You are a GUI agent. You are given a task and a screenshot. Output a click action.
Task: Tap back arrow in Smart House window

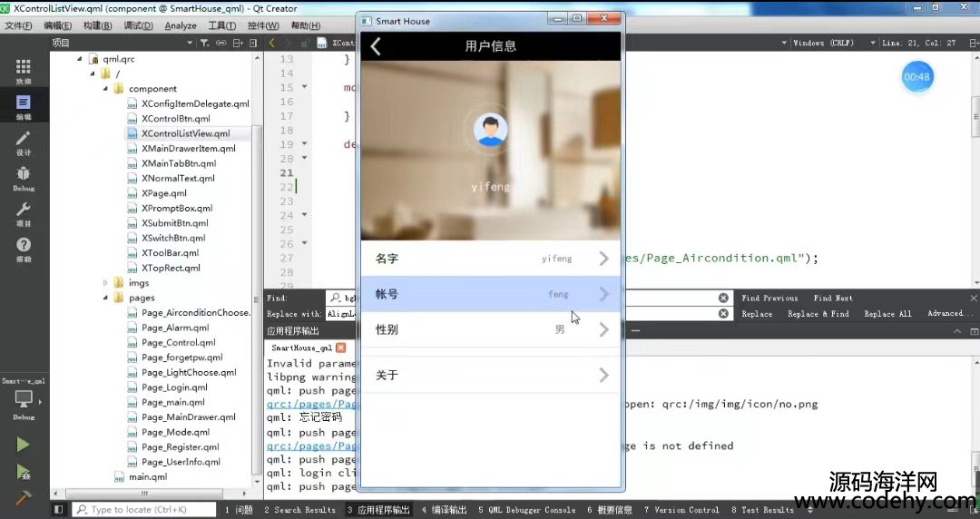[x=376, y=45]
